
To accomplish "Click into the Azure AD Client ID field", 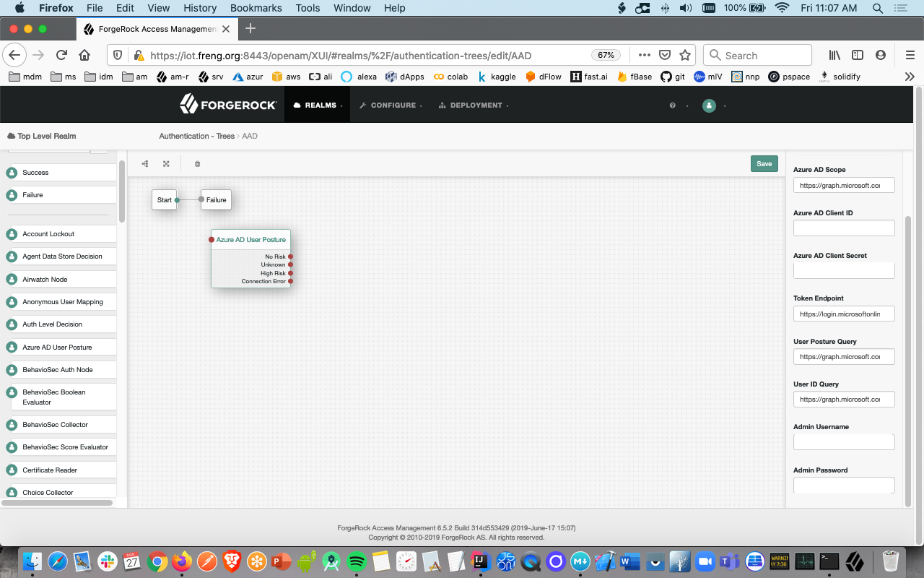I will [x=844, y=228].
